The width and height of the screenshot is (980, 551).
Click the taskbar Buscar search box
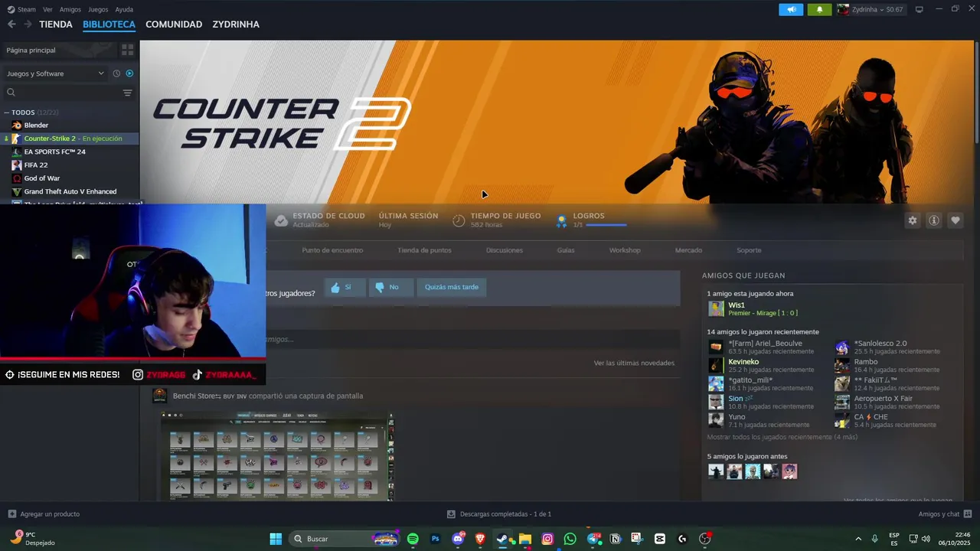pos(345,539)
